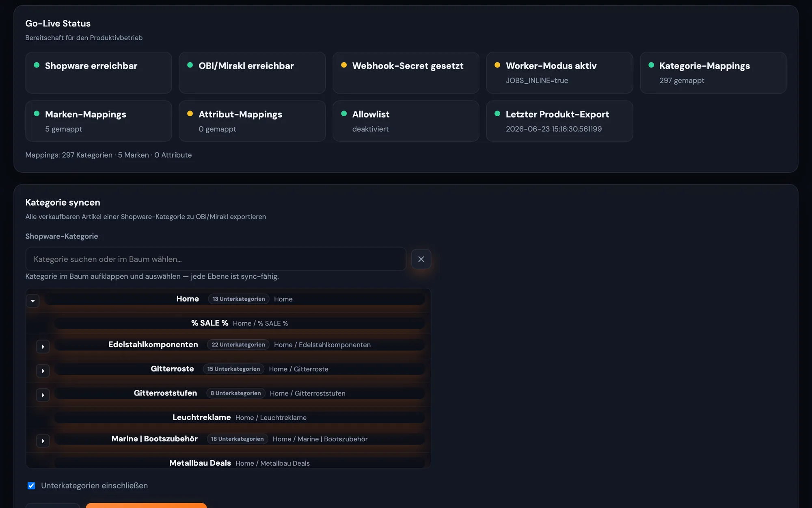The height and width of the screenshot is (508, 812).
Task: Click the 0 gemappt value
Action: pos(217,129)
